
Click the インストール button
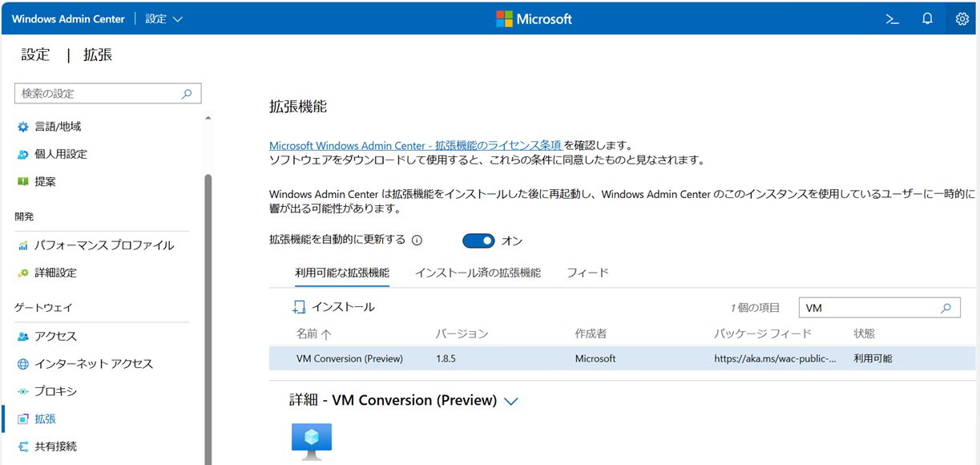[333, 307]
